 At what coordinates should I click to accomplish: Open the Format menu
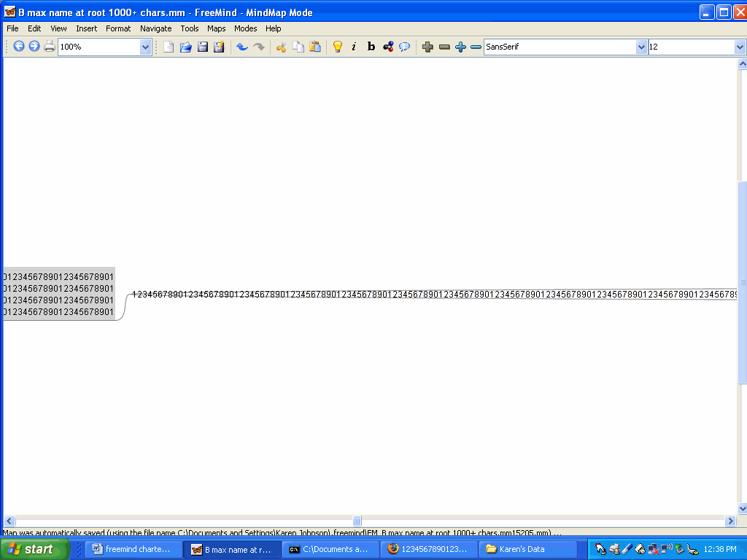coord(118,28)
